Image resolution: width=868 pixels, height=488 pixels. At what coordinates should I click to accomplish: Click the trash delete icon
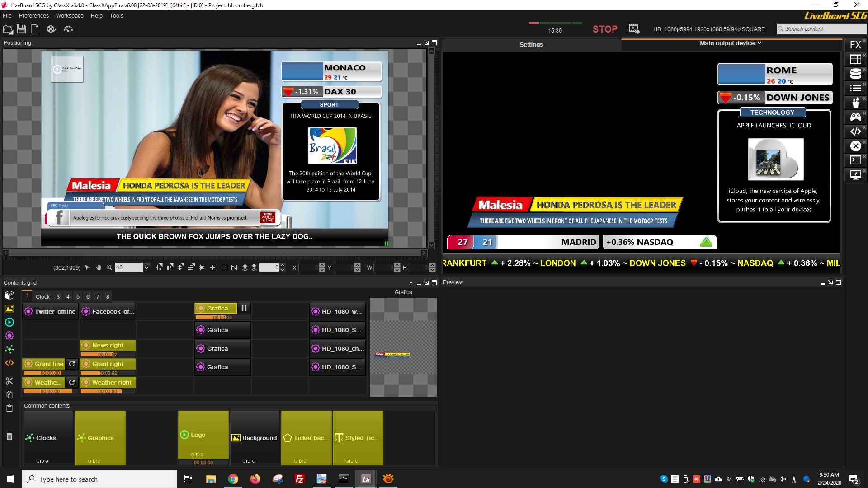(x=9, y=436)
